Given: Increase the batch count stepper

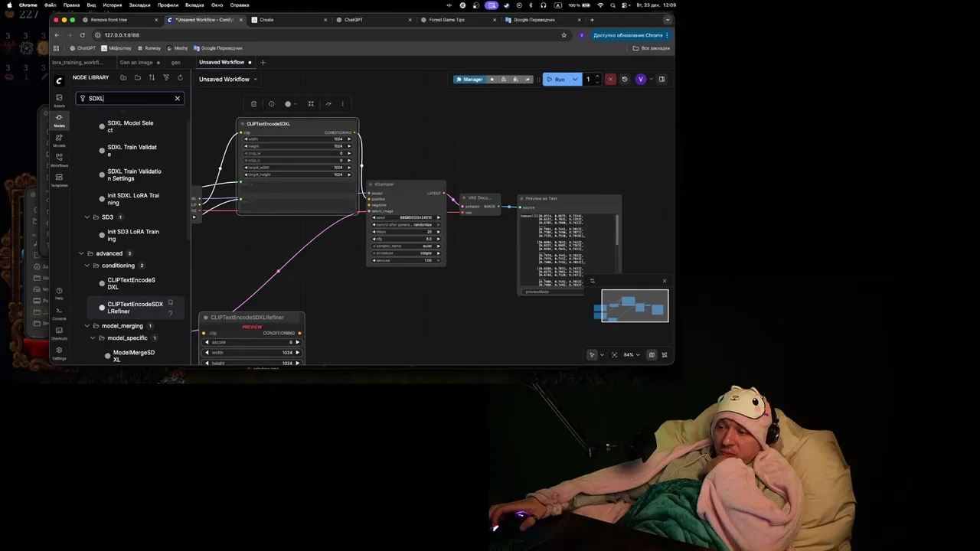Looking at the screenshot, I should [x=597, y=77].
